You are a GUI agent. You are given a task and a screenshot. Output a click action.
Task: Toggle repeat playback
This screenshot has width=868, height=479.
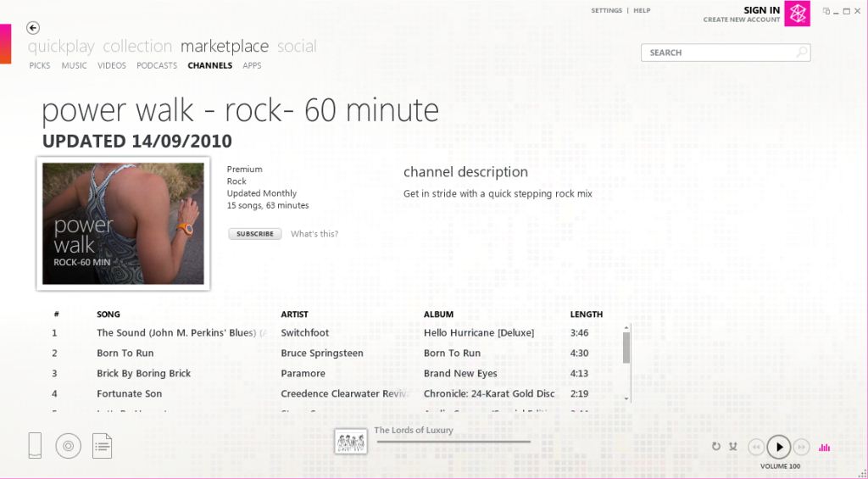[716, 446]
